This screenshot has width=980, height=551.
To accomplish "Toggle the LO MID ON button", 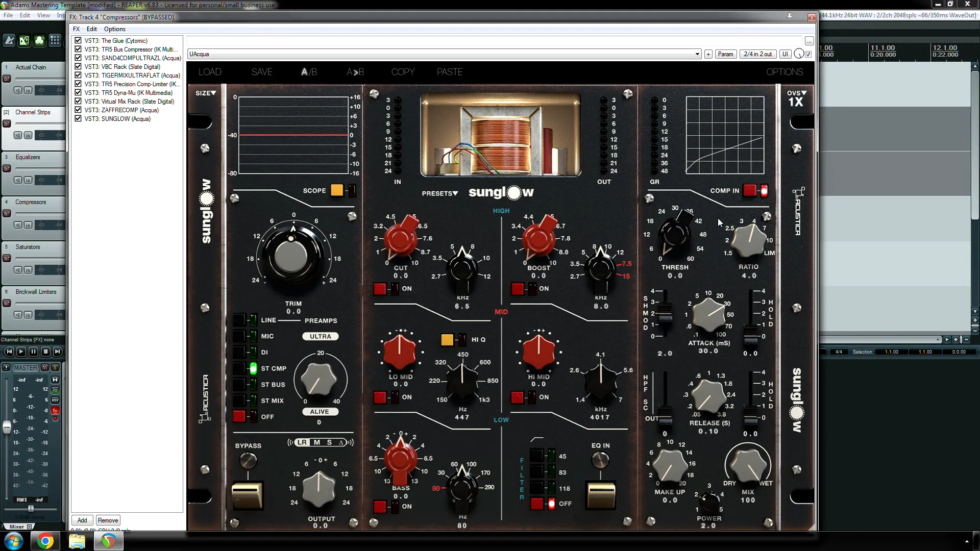I will point(380,397).
